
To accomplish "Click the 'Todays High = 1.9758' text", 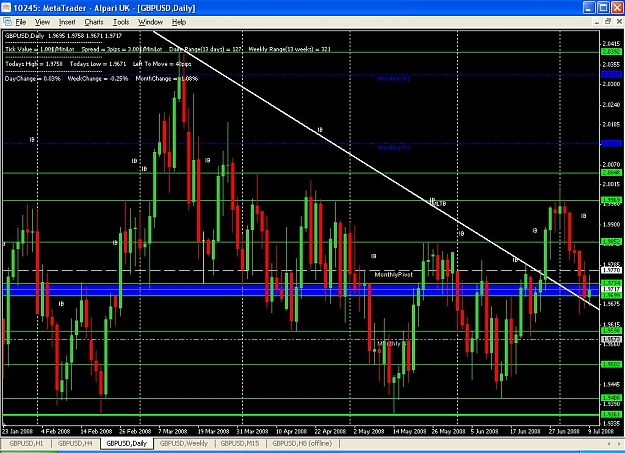I will (x=34, y=64).
